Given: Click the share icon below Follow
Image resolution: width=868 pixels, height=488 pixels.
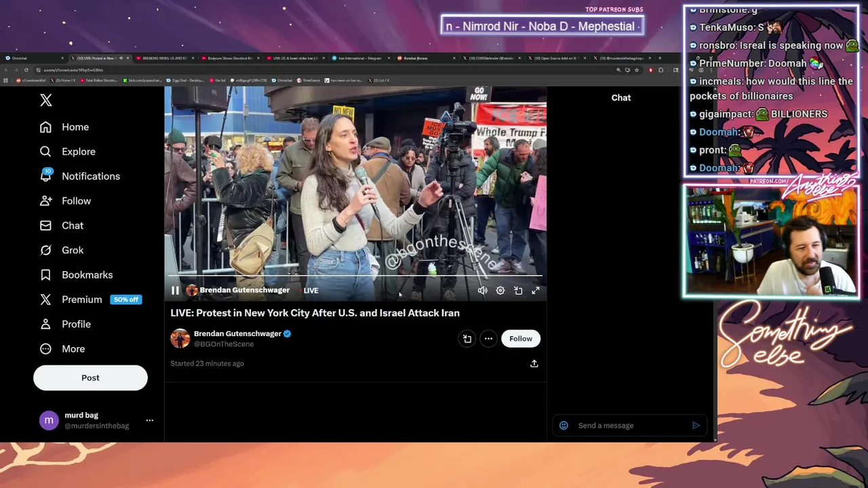Looking at the screenshot, I should (534, 363).
